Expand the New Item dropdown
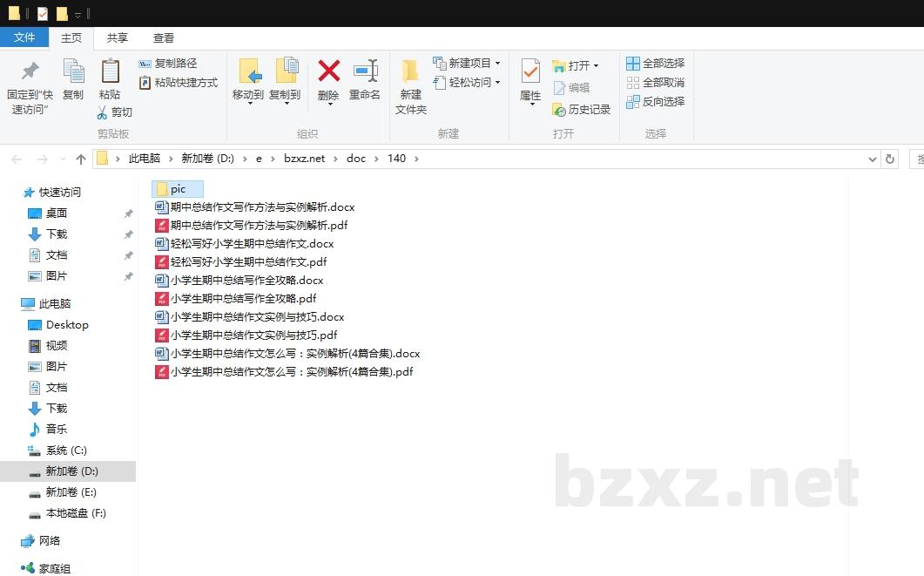Screen dimensions: 924x576 click(497, 64)
